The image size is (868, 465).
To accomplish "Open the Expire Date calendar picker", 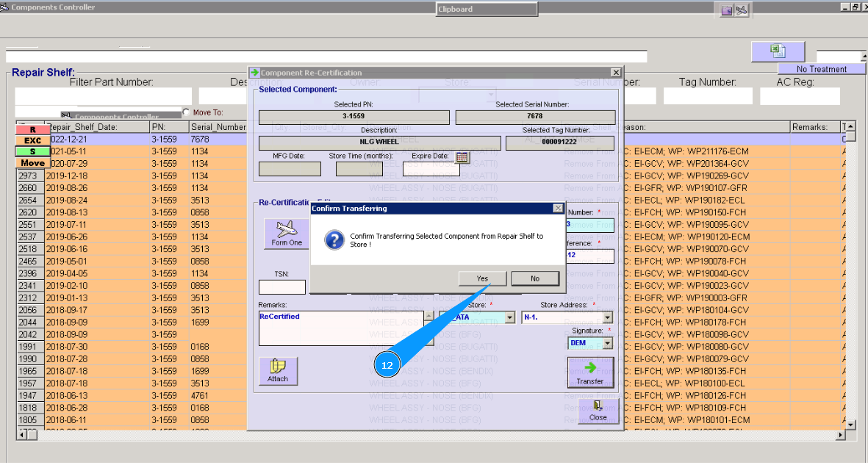I will 462,157.
